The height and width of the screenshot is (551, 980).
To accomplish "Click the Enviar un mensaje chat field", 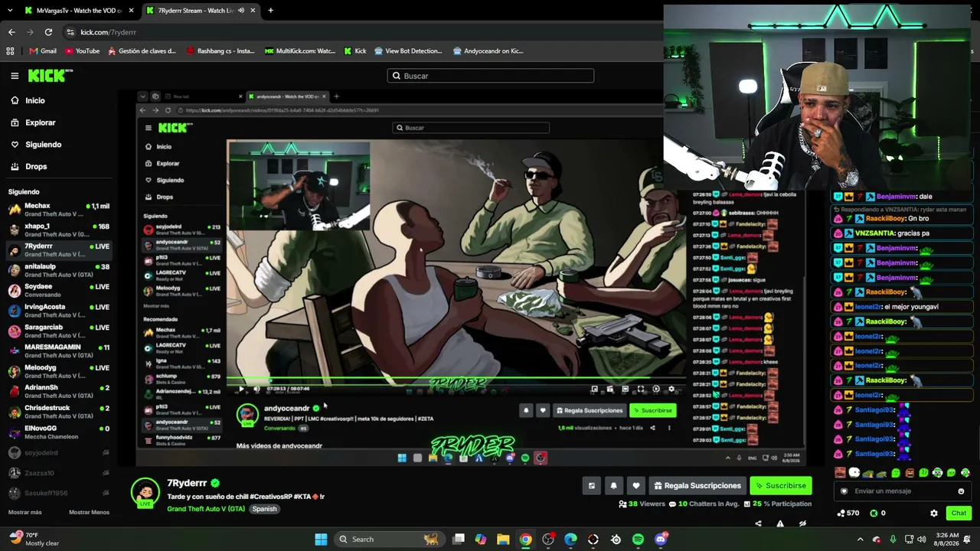I will (902, 491).
